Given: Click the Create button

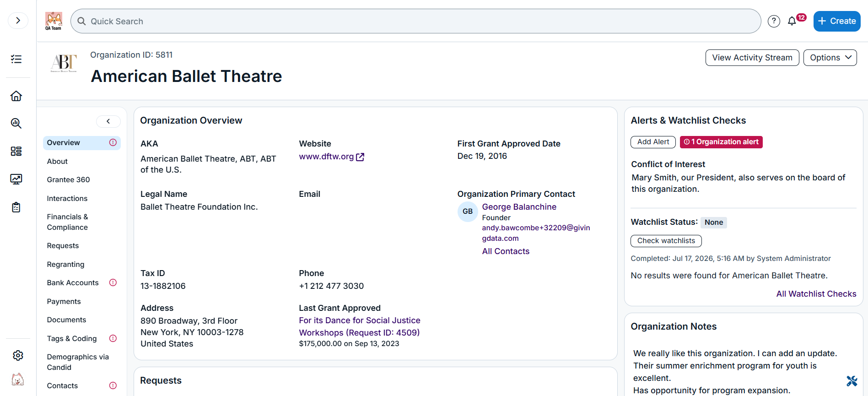Looking at the screenshot, I should point(836,21).
